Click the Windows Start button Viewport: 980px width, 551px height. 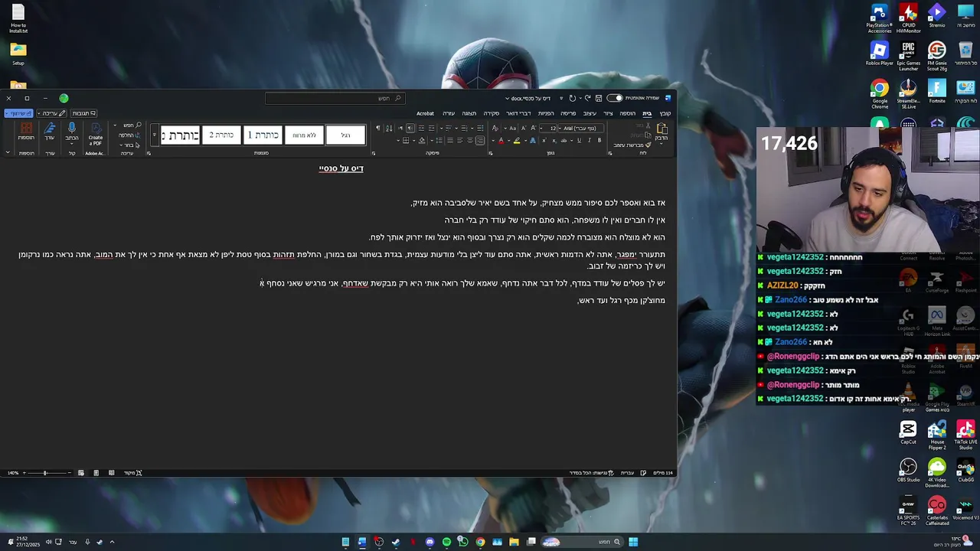pos(633,542)
